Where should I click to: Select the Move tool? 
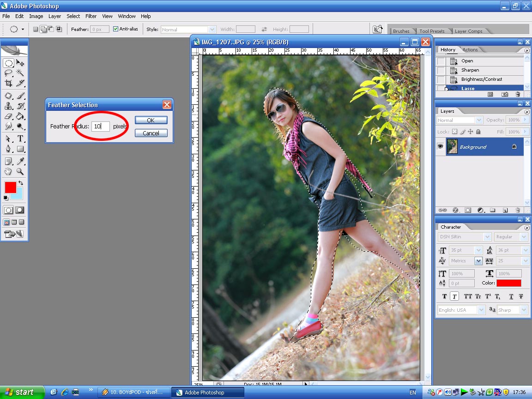(20, 63)
